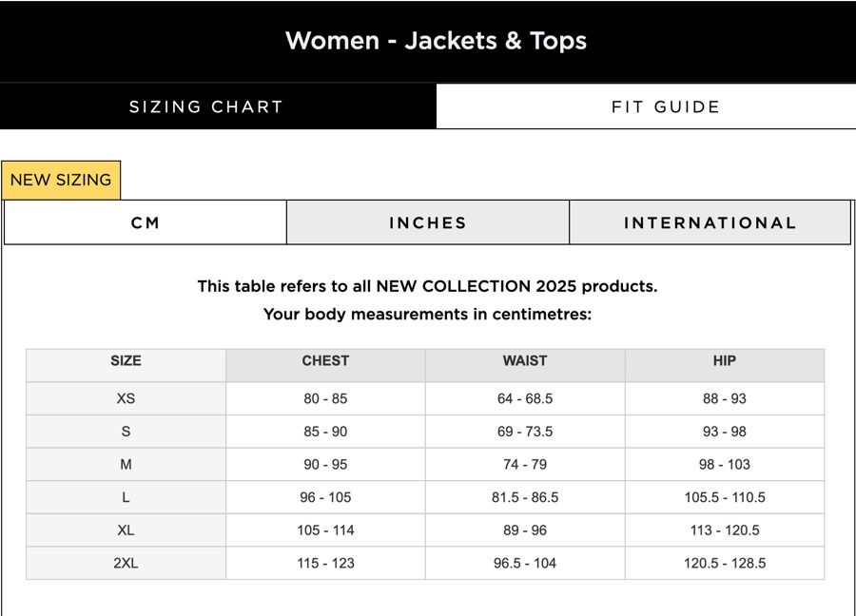
Task: Click the SIZE column header
Action: [126, 361]
